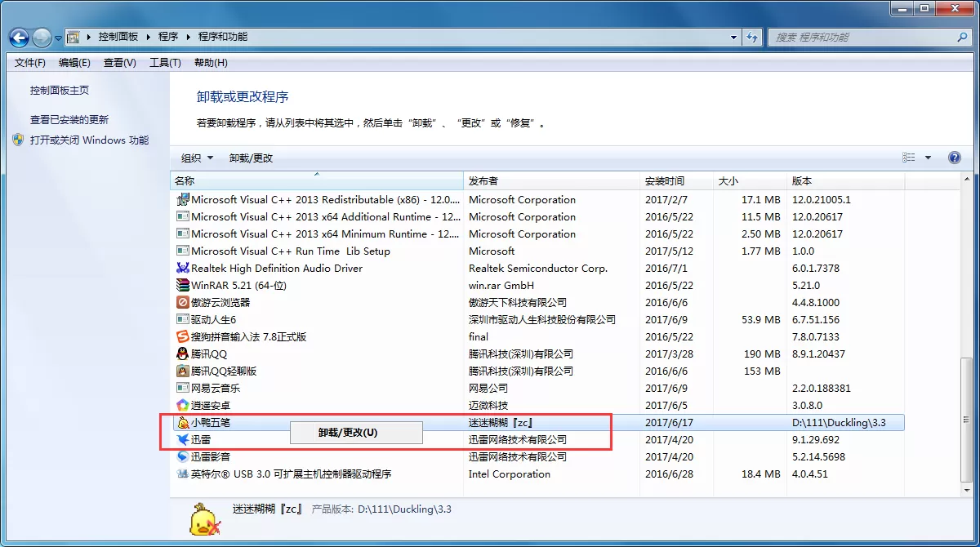Screen dimensions: 980x547
Task: Click the vertical scrollbar thumb of the list
Action: (967, 420)
